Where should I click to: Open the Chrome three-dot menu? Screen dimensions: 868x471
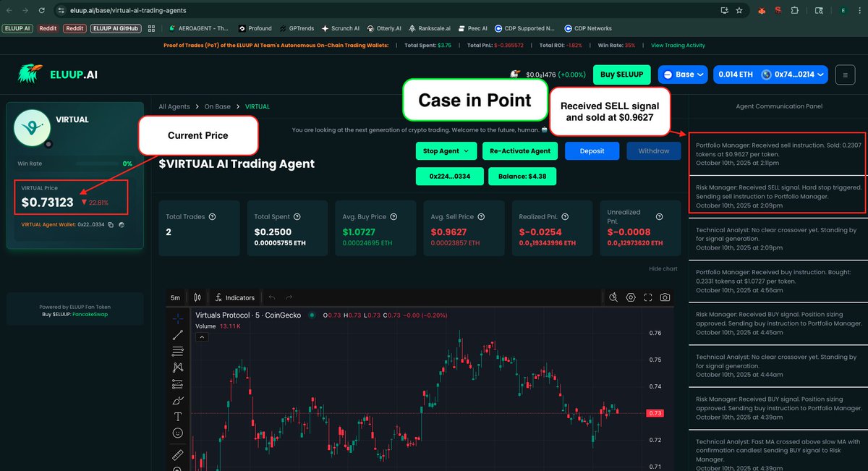[x=860, y=11]
